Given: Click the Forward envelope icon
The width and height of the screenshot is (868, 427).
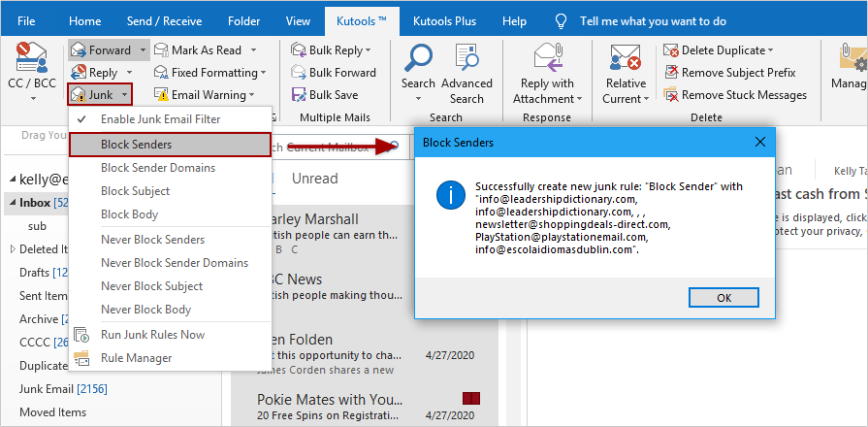Looking at the screenshot, I should (x=80, y=50).
